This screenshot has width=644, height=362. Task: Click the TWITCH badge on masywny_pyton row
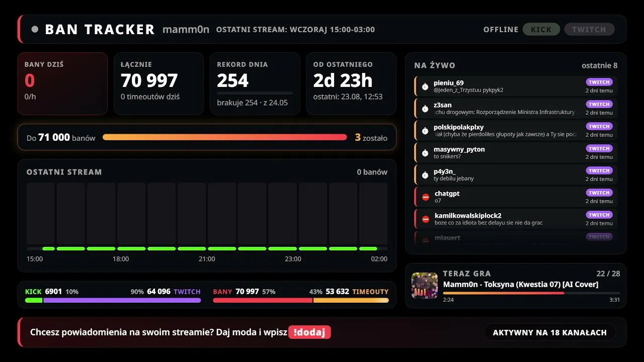tap(599, 148)
